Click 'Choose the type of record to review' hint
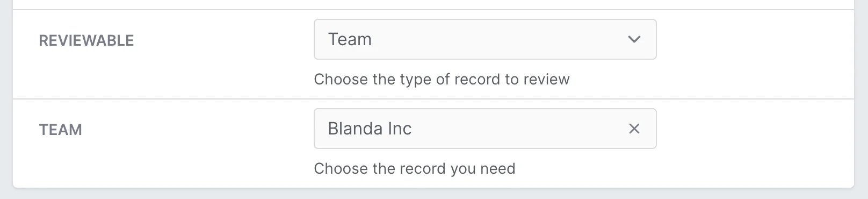This screenshot has width=868, height=199. point(442,79)
